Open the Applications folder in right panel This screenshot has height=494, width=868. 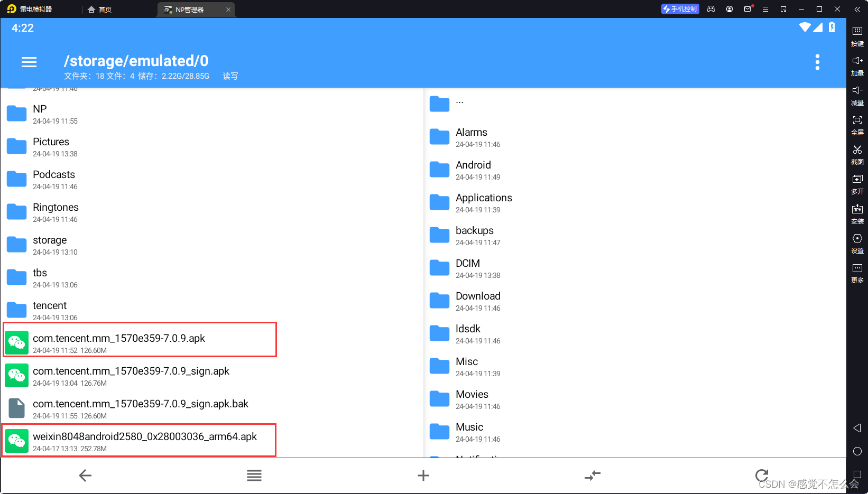[x=635, y=203]
